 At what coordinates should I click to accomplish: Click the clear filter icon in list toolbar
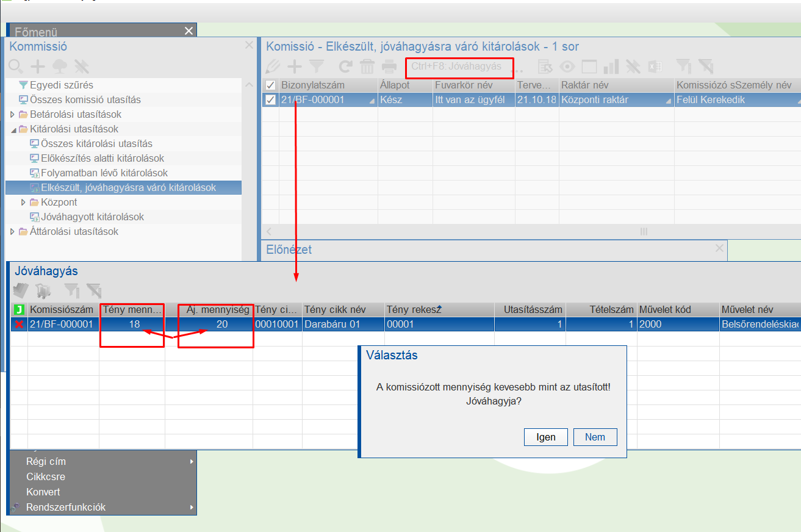[x=706, y=66]
